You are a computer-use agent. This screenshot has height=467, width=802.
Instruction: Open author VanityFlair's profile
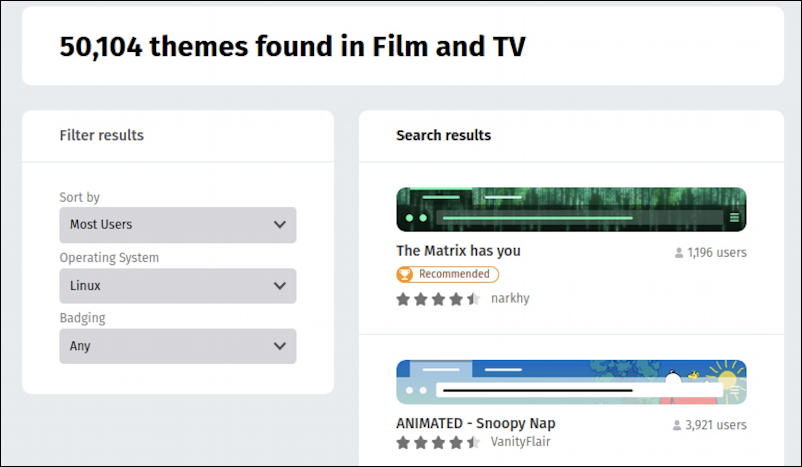[520, 442]
